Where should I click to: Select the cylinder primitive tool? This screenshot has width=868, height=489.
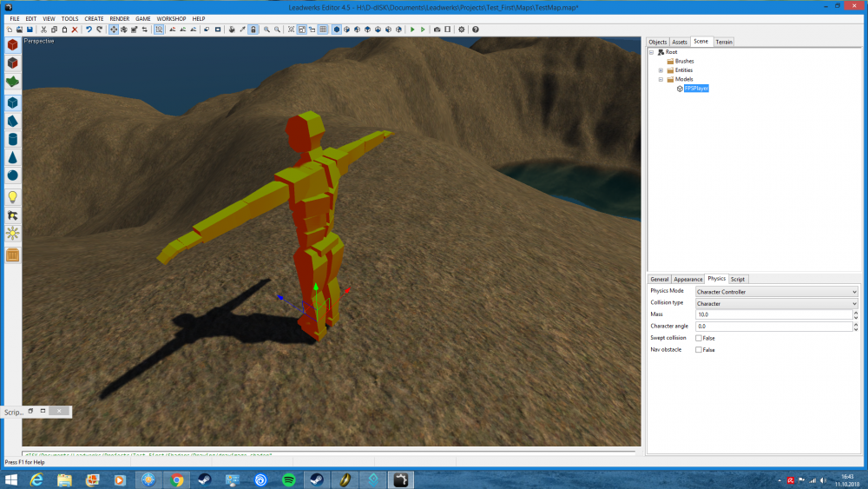13,139
